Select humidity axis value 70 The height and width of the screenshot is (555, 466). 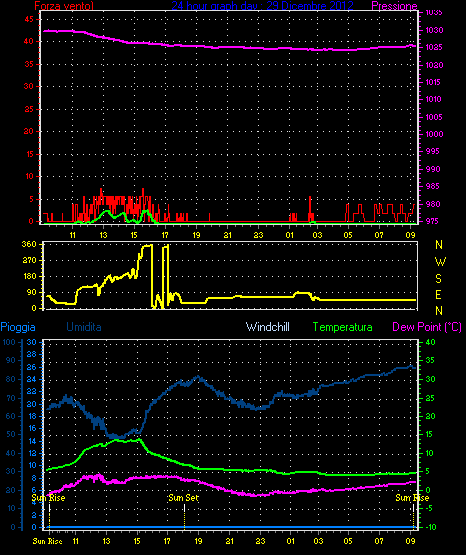(11, 398)
